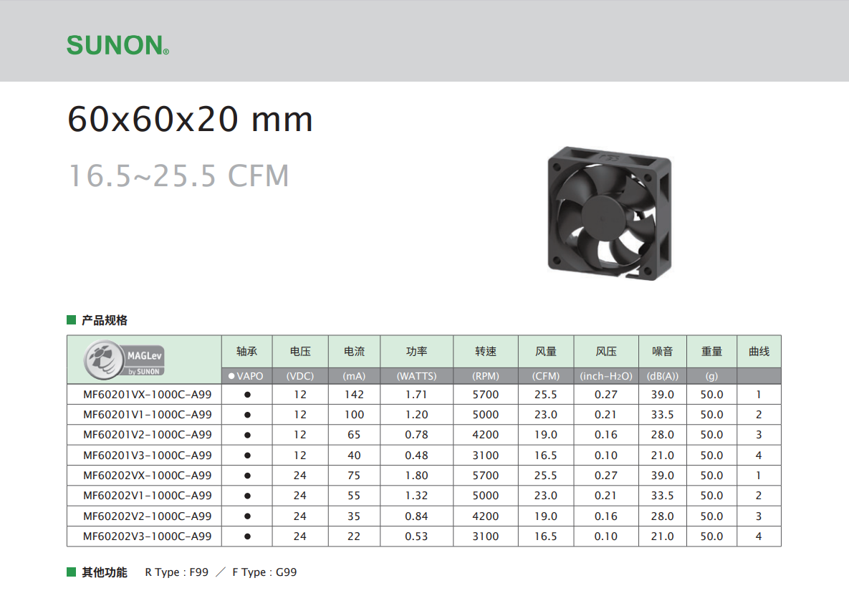Click the (inch-H2O) unit label
The width and height of the screenshot is (849, 616).
pos(606,375)
